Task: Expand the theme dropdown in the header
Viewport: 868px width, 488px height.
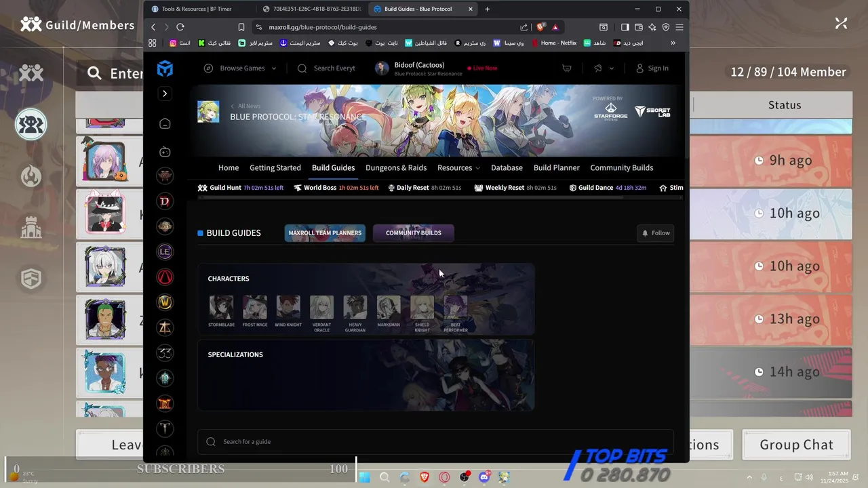Action: click(604, 68)
